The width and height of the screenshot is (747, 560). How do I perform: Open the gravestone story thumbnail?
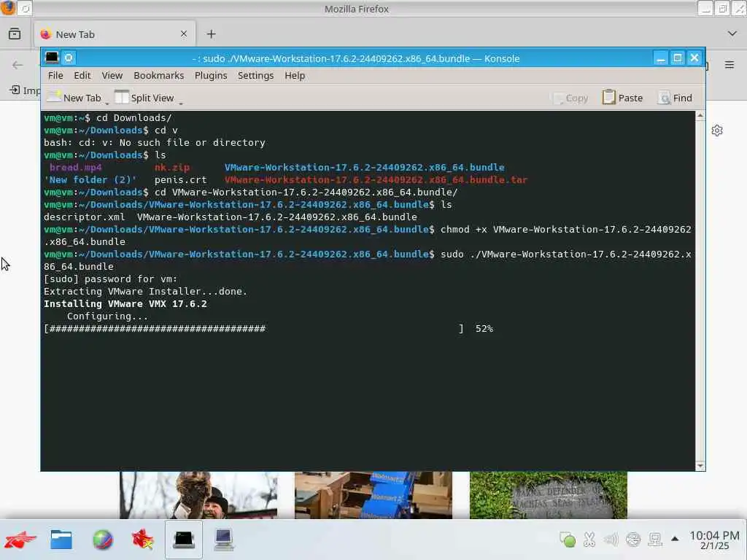point(549,495)
